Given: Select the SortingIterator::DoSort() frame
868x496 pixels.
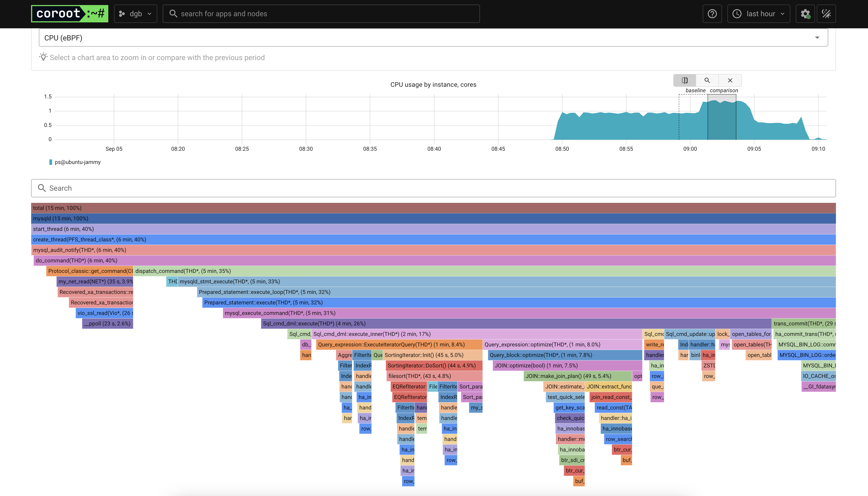Looking at the screenshot, I should pyautogui.click(x=434, y=366).
